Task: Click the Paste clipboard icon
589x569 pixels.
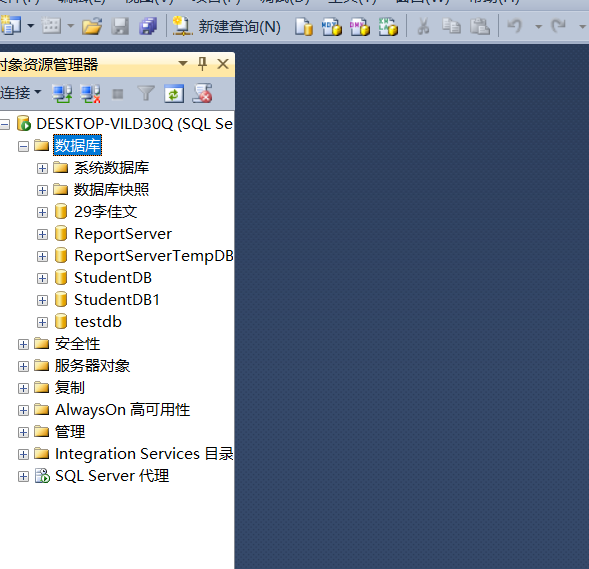Action: [x=480, y=27]
